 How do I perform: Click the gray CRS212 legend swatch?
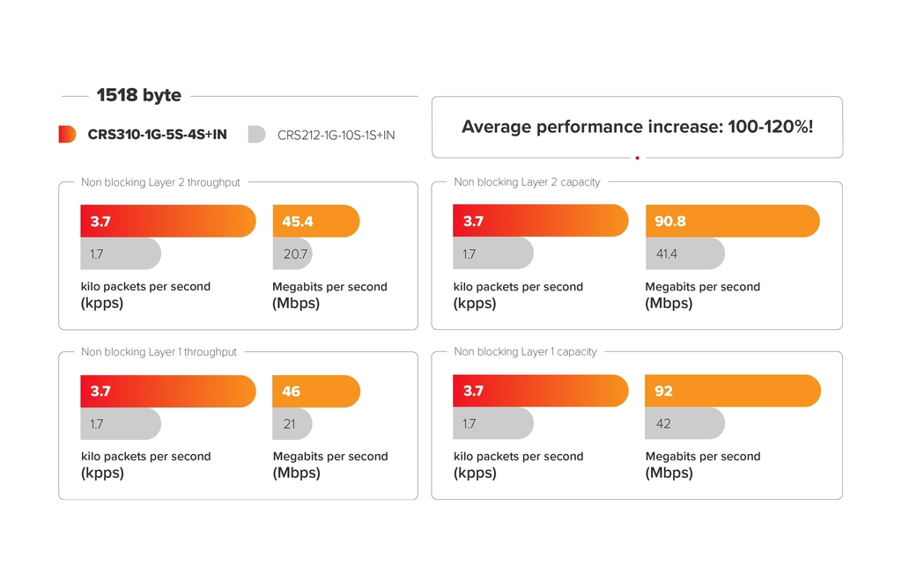click(x=256, y=134)
